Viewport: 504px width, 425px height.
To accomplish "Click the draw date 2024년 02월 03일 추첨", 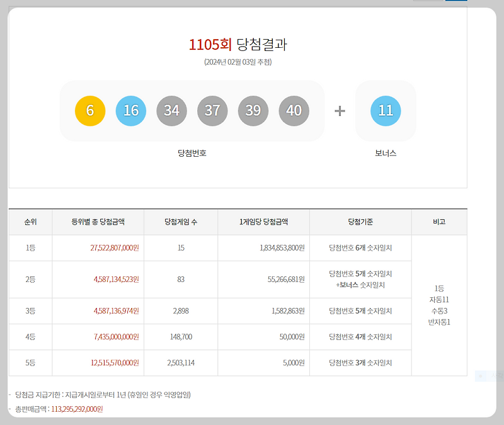I will (x=238, y=62).
